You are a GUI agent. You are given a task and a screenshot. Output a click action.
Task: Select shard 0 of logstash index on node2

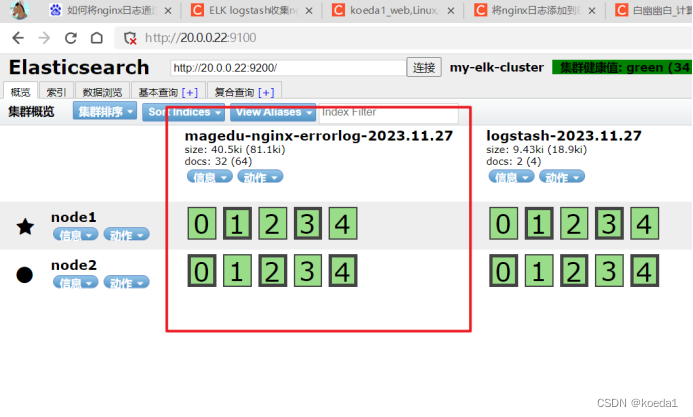click(x=503, y=270)
